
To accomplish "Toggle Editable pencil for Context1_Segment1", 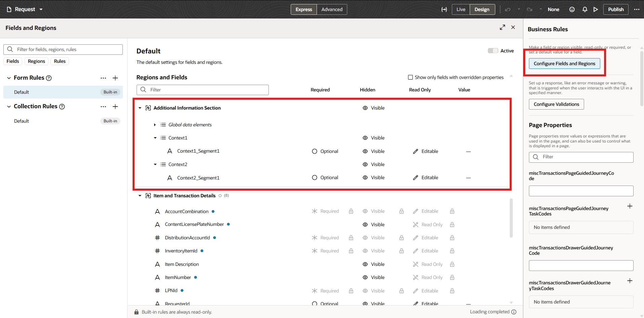I will 416,151.
